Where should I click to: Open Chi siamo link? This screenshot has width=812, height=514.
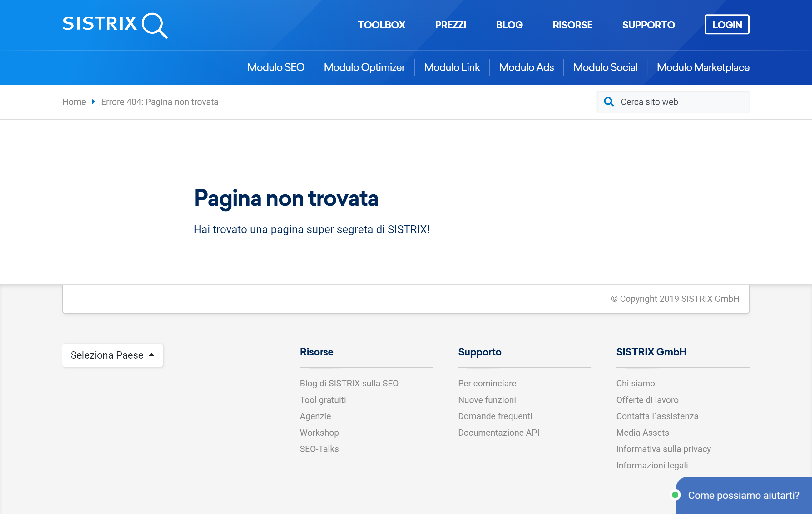tap(635, 383)
